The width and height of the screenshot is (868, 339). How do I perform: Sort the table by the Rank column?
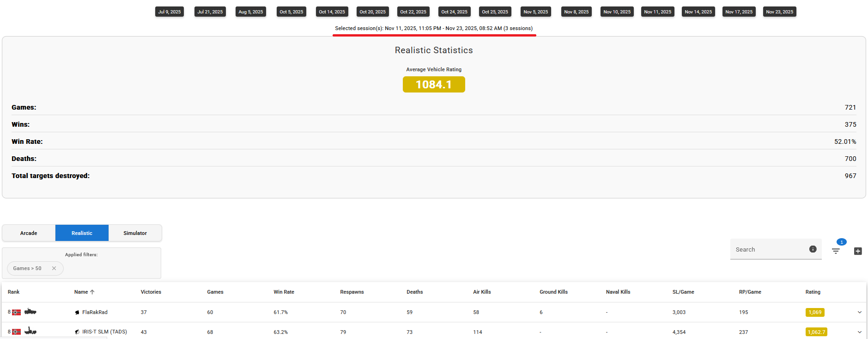click(13, 292)
